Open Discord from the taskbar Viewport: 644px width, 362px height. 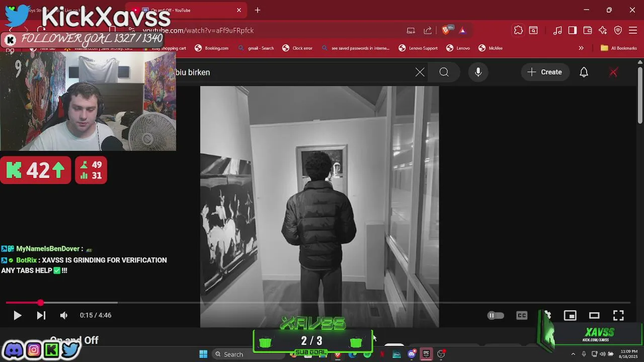[x=412, y=354]
